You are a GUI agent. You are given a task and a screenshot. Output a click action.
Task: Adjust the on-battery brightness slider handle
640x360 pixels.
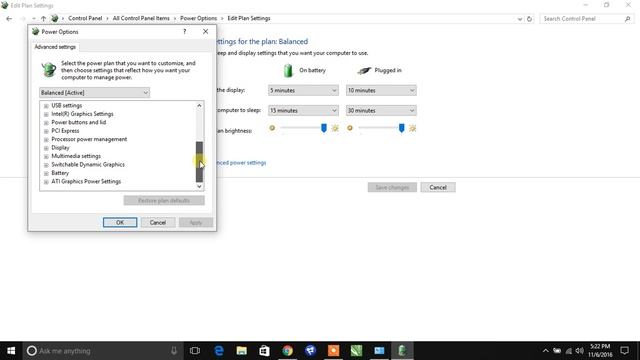tap(324, 128)
